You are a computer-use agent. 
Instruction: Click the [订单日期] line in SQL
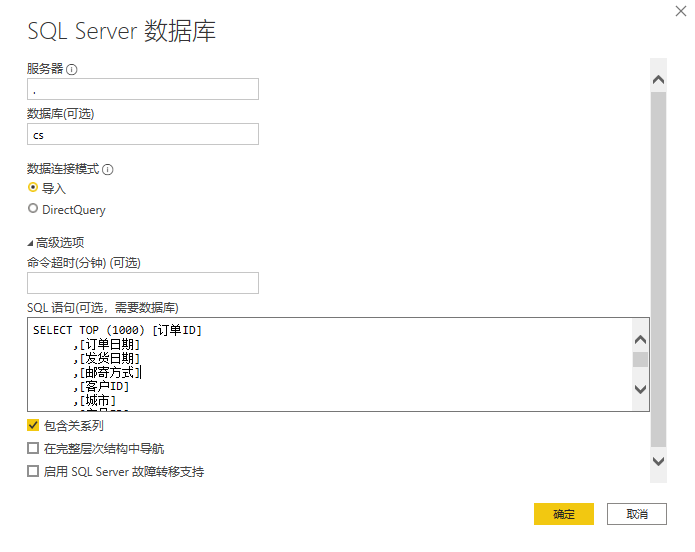107,345
